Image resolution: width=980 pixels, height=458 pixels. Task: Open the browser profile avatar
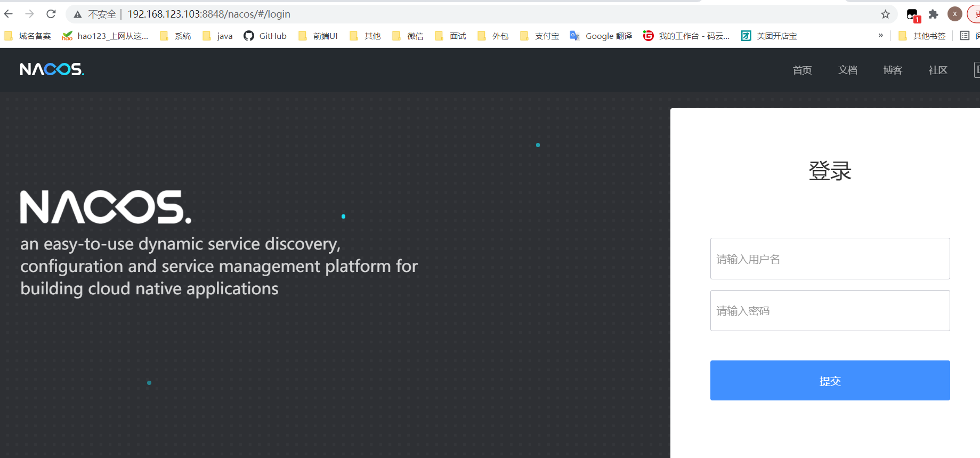coord(954,14)
